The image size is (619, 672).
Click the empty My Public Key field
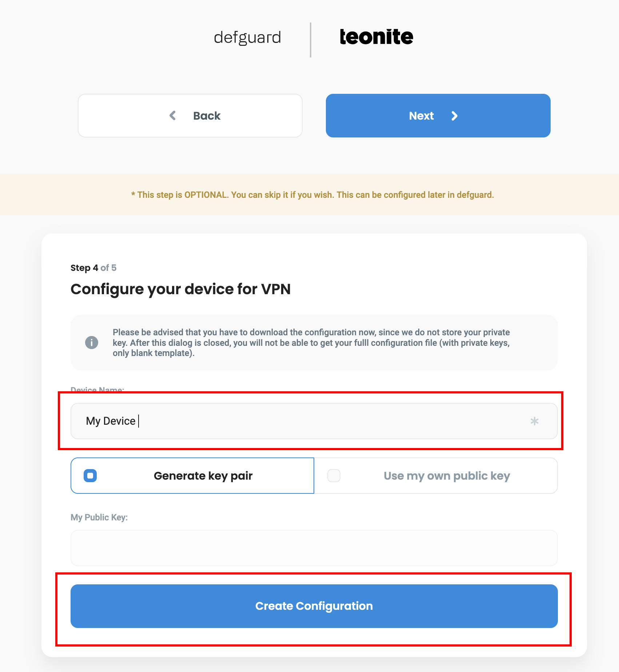click(x=314, y=548)
